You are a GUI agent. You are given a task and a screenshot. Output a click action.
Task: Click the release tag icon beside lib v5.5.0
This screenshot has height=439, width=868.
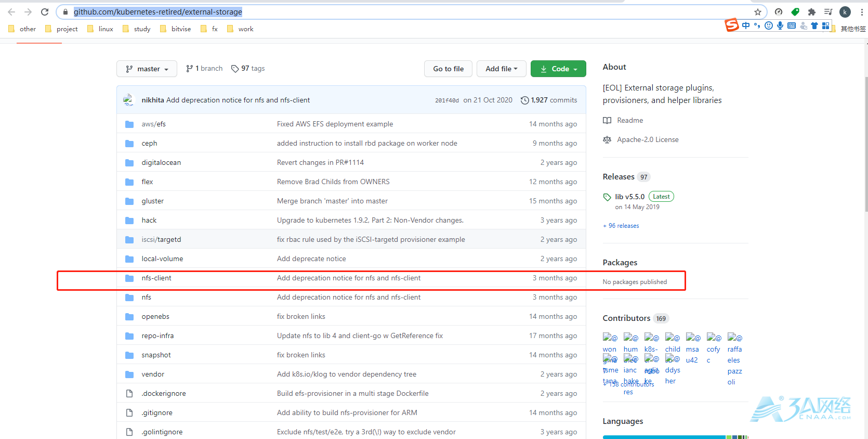coord(607,197)
